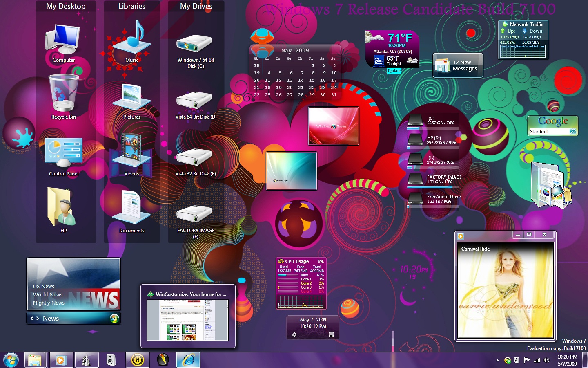Click the next arrow on News bar
This screenshot has width=588, height=368.
point(38,318)
